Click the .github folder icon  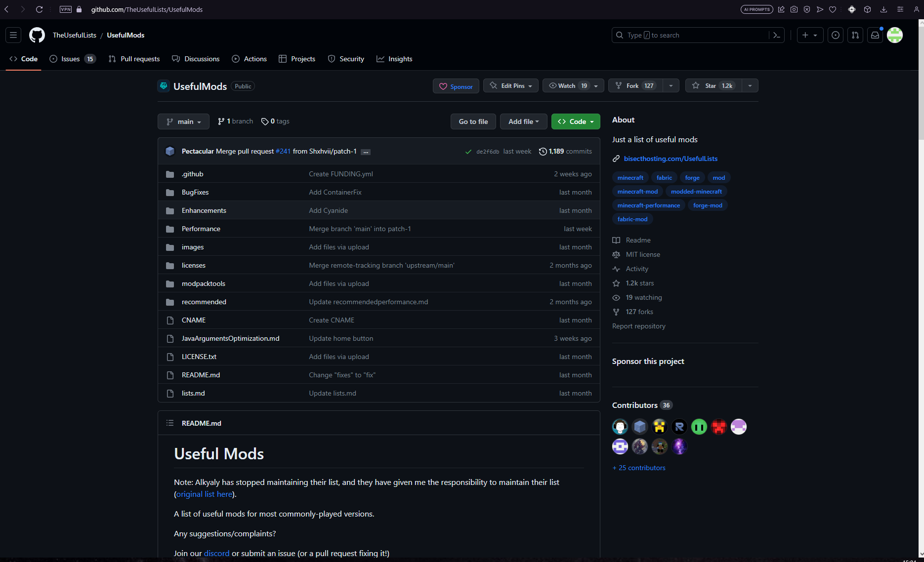coord(170,174)
